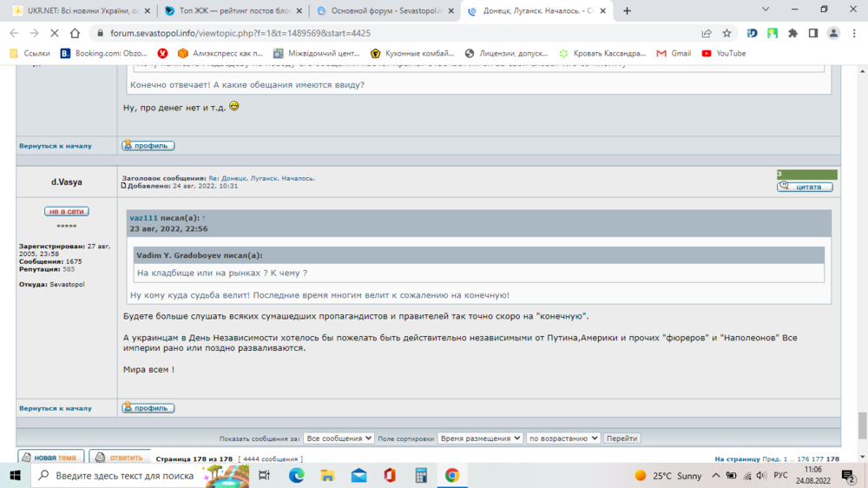Open the Calculator app on taskbar

pos(421,475)
